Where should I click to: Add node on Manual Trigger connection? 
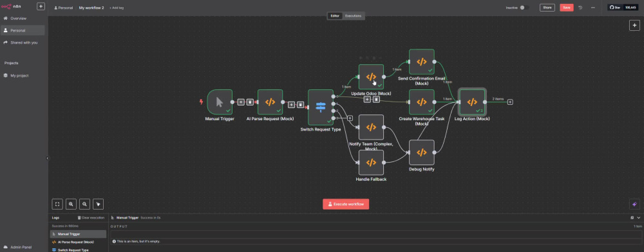pyautogui.click(x=241, y=102)
